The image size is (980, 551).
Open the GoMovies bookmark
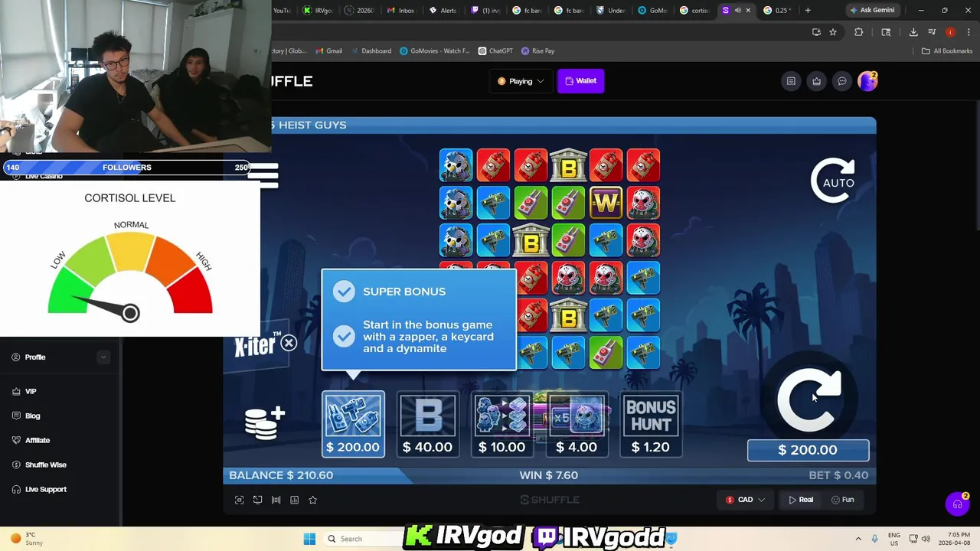[x=434, y=51]
